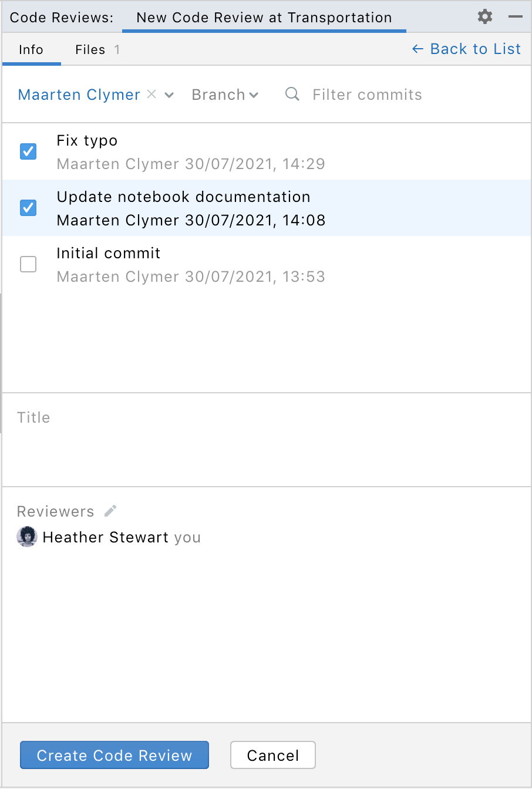The height and width of the screenshot is (789, 532).
Task: Open the Branch dropdown
Action: 225,95
